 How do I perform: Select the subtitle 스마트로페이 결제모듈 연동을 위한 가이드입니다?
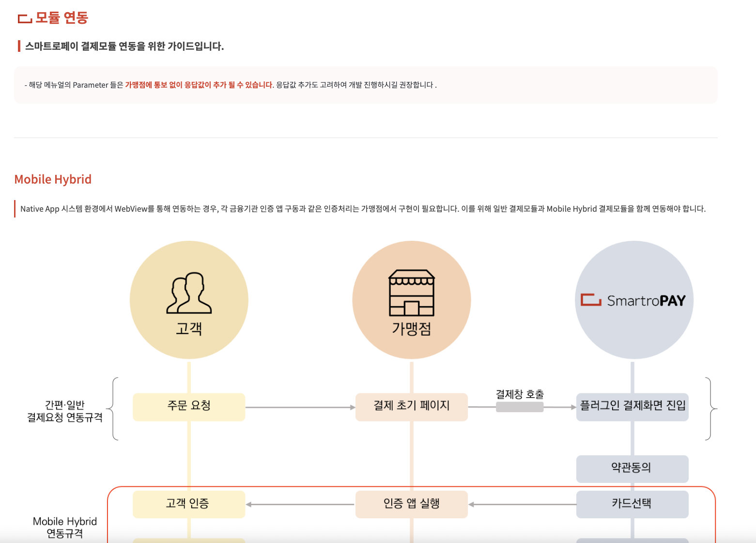click(124, 46)
